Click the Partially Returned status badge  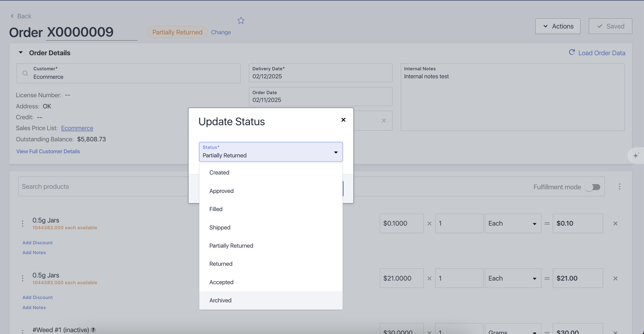tap(177, 32)
